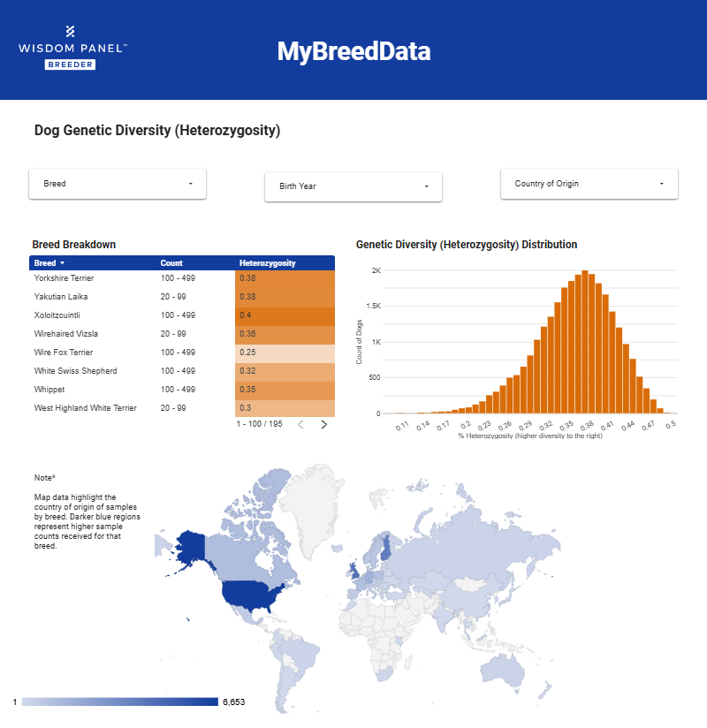Open the Country of Origin dropdown
The width and height of the screenshot is (707, 728).
tap(589, 184)
